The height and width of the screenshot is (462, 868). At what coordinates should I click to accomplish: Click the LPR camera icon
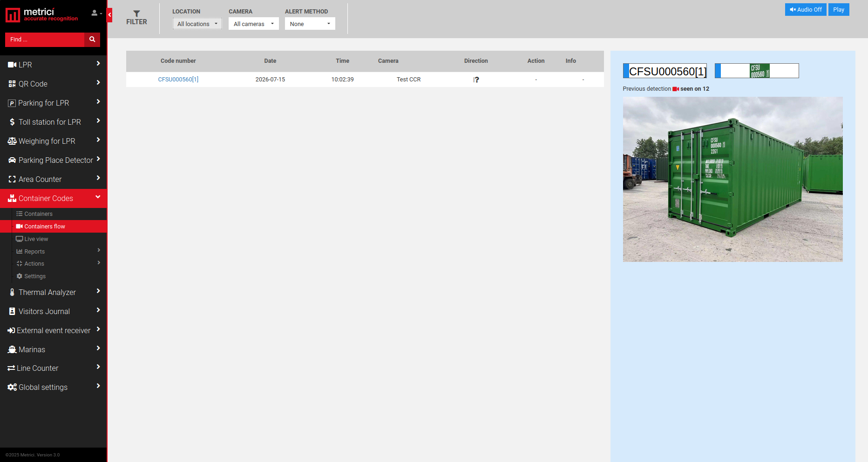click(12, 65)
